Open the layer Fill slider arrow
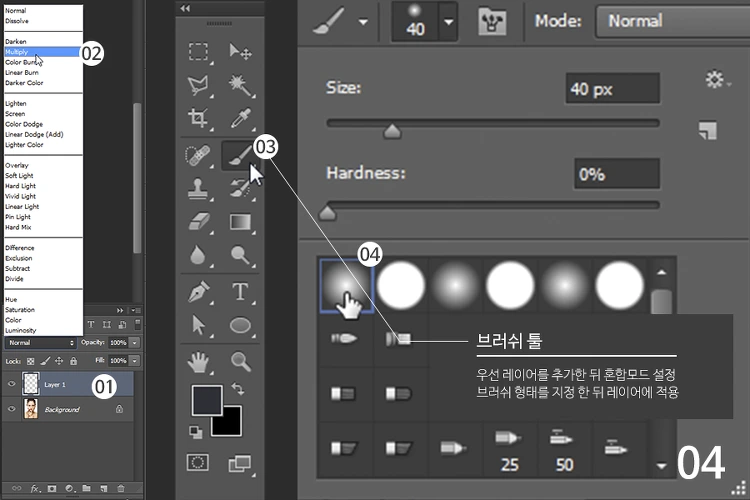 point(135,360)
